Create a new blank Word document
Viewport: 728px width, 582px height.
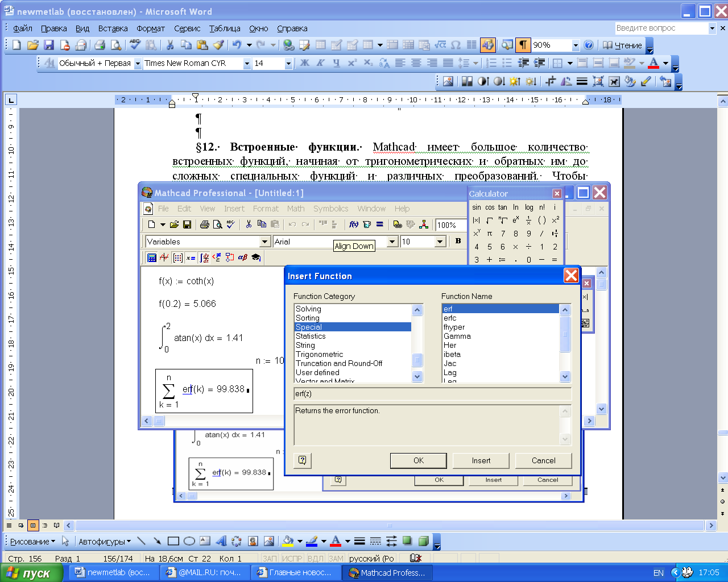pyautogui.click(x=16, y=45)
